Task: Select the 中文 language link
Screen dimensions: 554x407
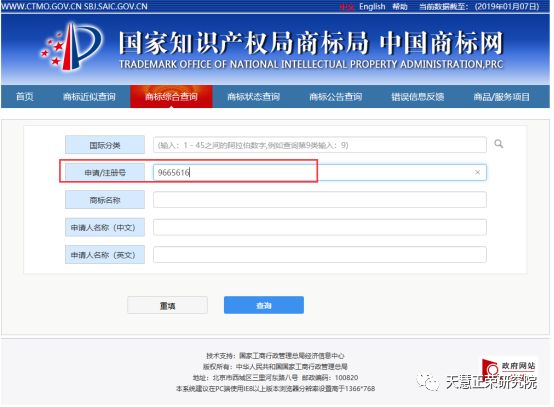Action: (346, 7)
